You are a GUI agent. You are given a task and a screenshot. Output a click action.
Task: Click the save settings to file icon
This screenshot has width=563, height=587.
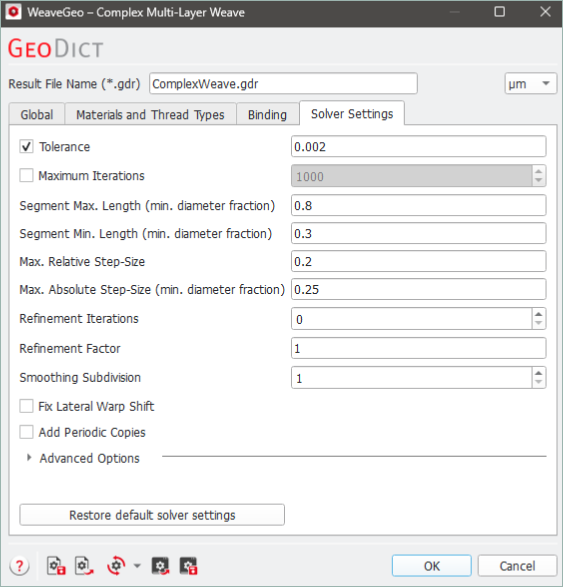click(x=56, y=566)
